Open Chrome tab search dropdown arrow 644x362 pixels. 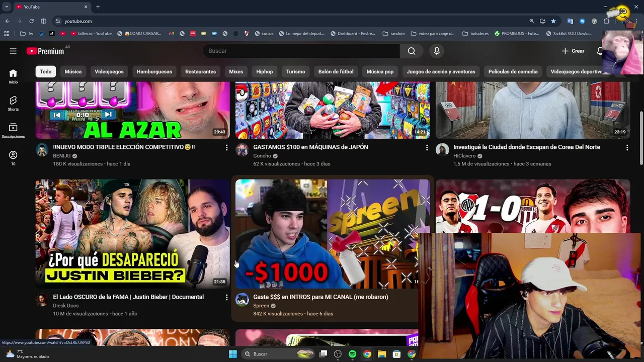click(7, 7)
